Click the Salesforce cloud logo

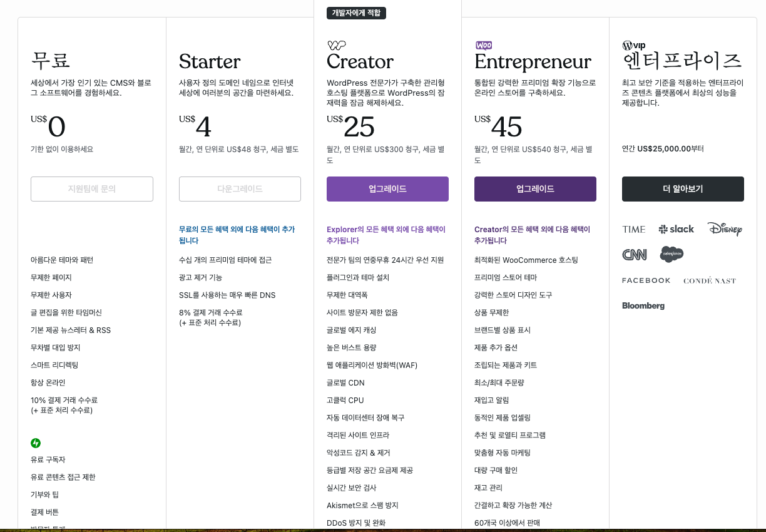tap(672, 254)
